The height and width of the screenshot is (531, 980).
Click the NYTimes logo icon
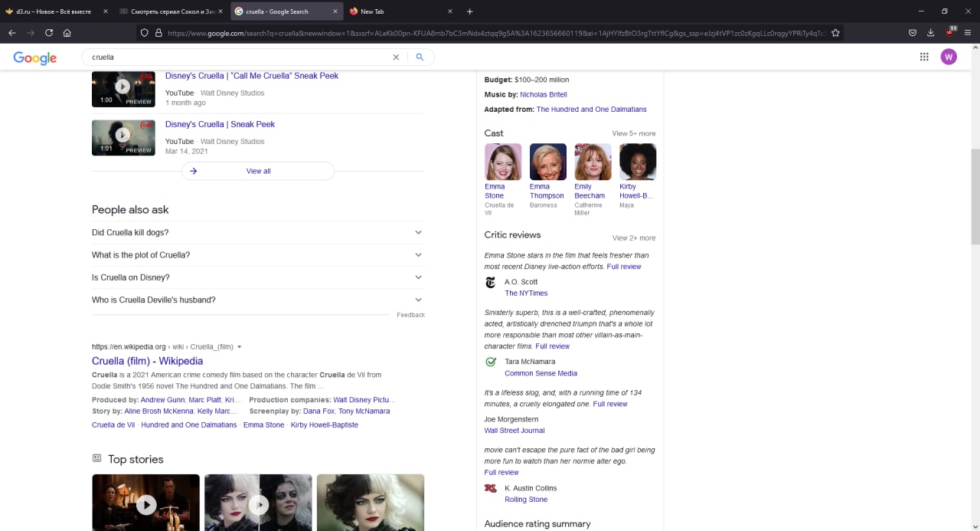tap(491, 283)
